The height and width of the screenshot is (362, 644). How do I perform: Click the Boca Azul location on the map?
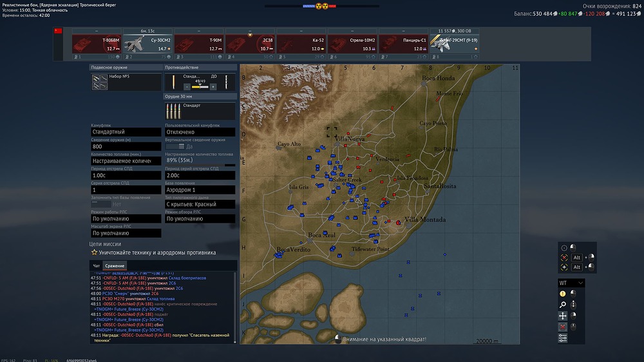321,235
